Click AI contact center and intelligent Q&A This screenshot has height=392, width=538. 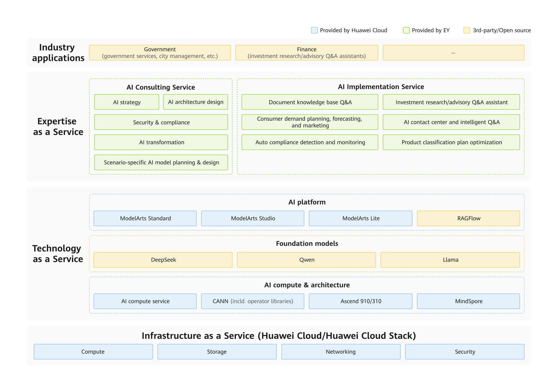(x=451, y=122)
